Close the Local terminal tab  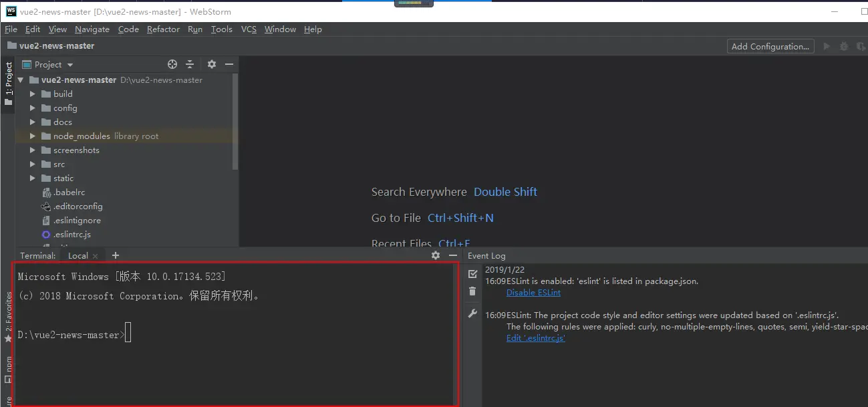point(96,256)
